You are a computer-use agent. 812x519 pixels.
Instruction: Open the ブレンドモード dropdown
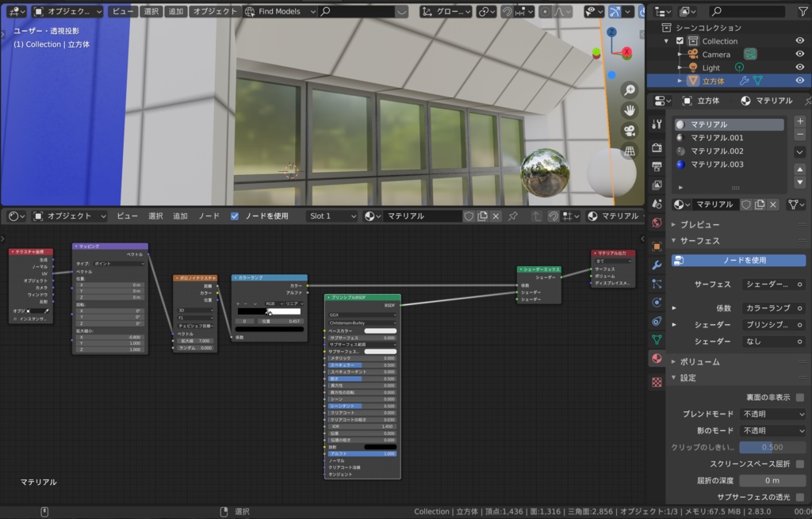pos(772,414)
